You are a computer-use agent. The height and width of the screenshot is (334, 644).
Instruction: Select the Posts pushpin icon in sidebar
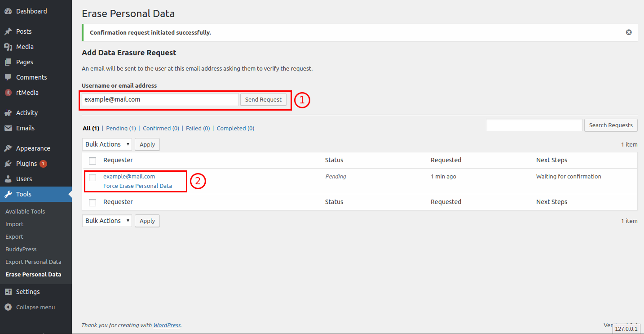pos(8,31)
